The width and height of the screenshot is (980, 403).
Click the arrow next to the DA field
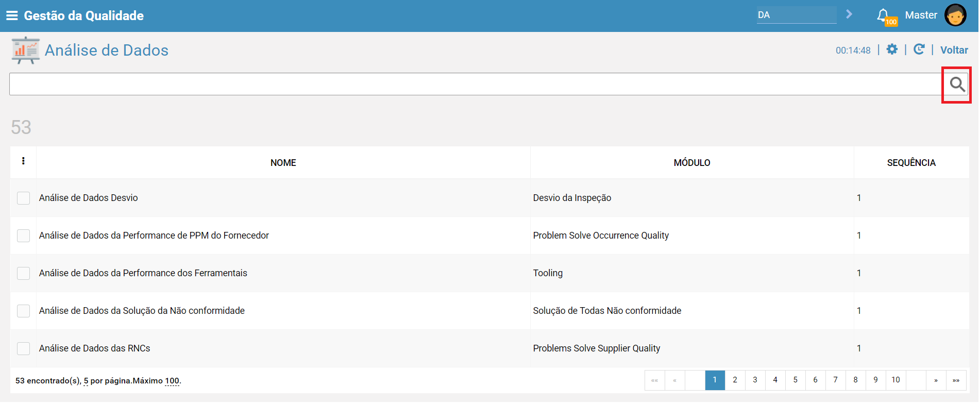(x=849, y=14)
